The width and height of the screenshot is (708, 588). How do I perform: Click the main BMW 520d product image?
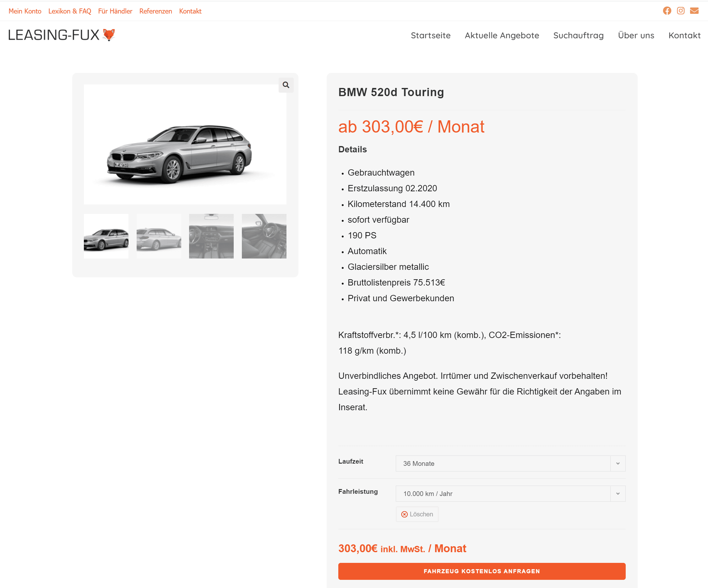pos(185,144)
